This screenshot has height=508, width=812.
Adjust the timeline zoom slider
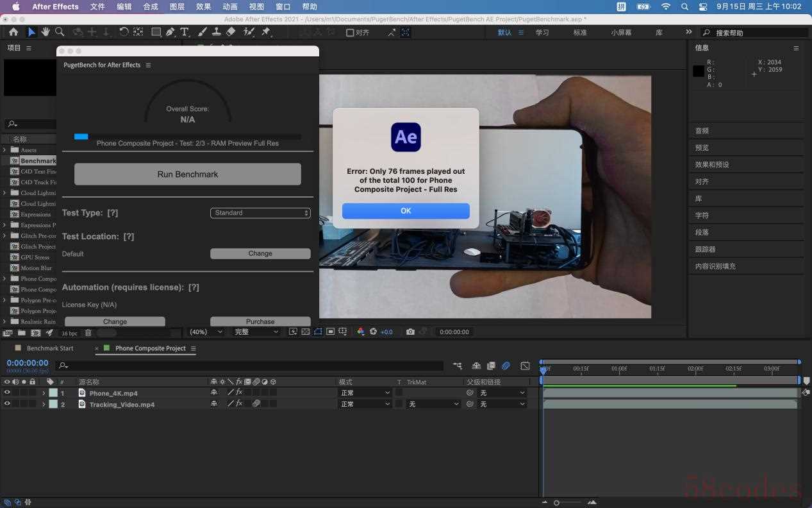pyautogui.click(x=556, y=502)
